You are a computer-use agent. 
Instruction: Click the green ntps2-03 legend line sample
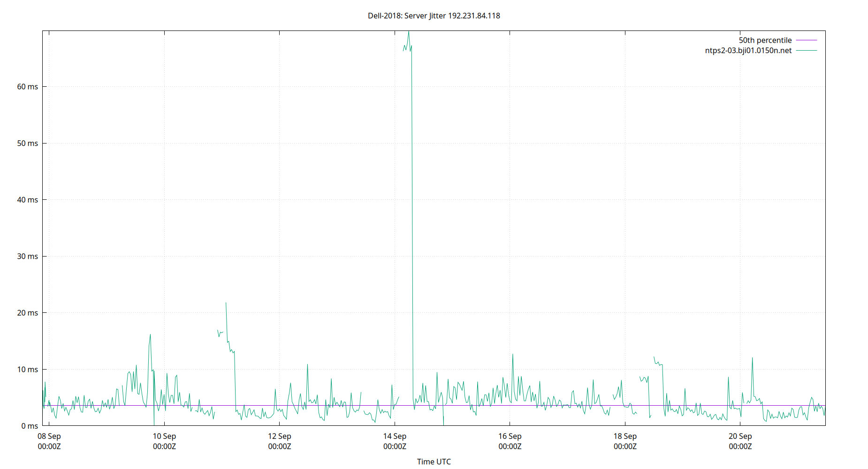pyautogui.click(x=806, y=50)
